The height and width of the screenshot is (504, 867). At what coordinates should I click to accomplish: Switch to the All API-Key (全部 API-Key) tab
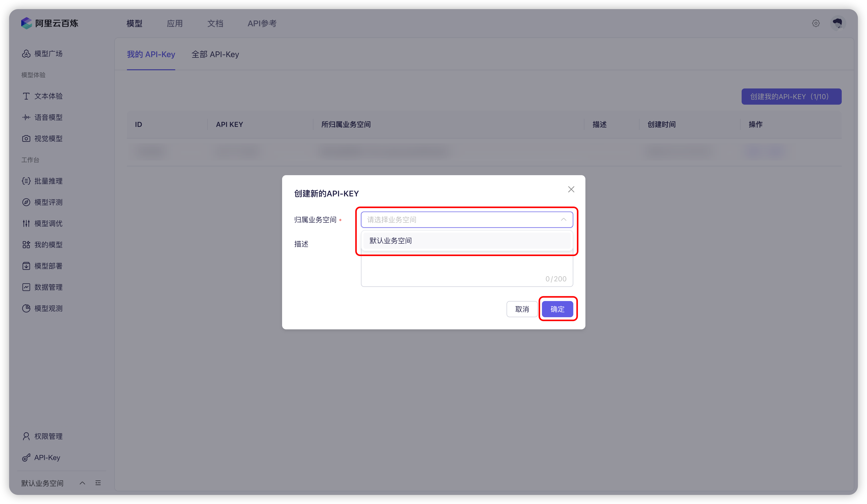coord(215,54)
